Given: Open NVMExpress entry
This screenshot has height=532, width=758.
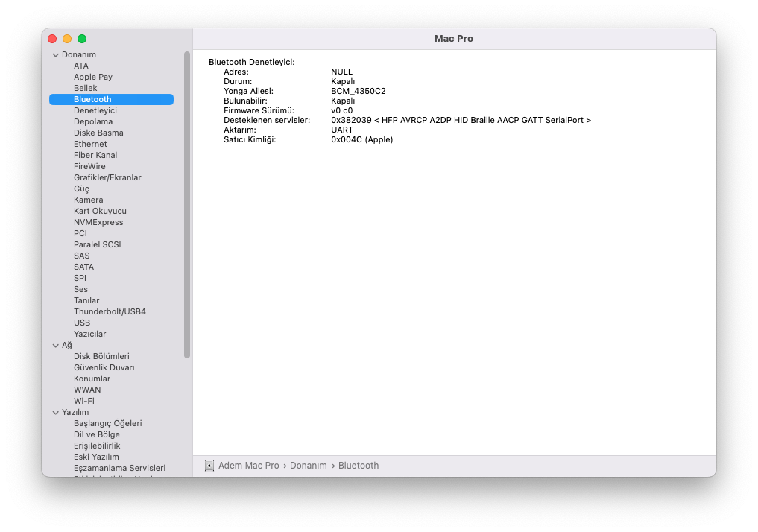Looking at the screenshot, I should click(98, 222).
